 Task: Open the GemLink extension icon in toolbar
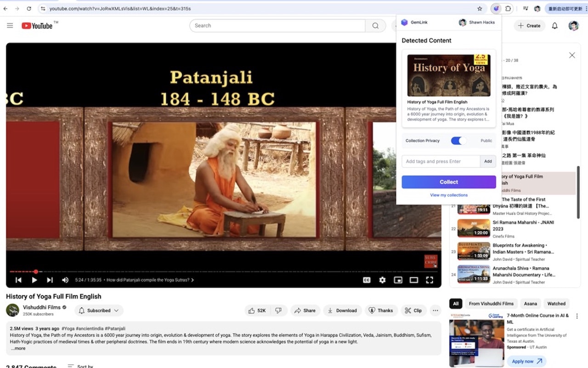click(496, 8)
